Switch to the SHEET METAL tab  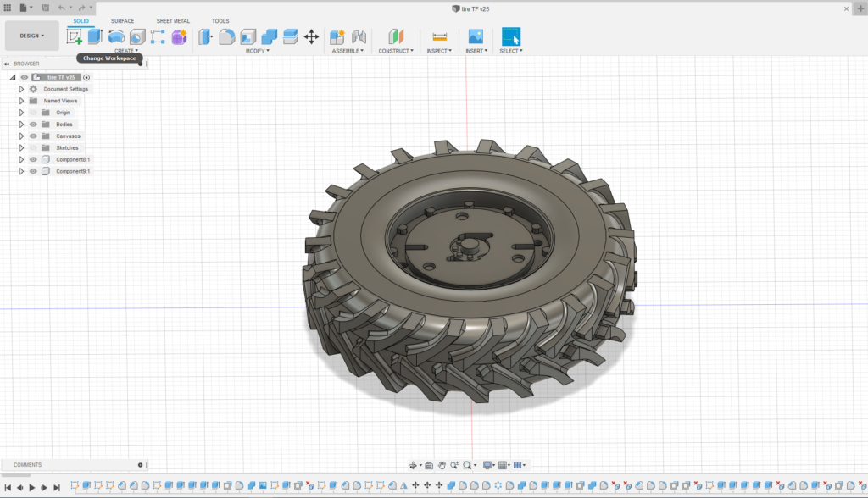(173, 21)
